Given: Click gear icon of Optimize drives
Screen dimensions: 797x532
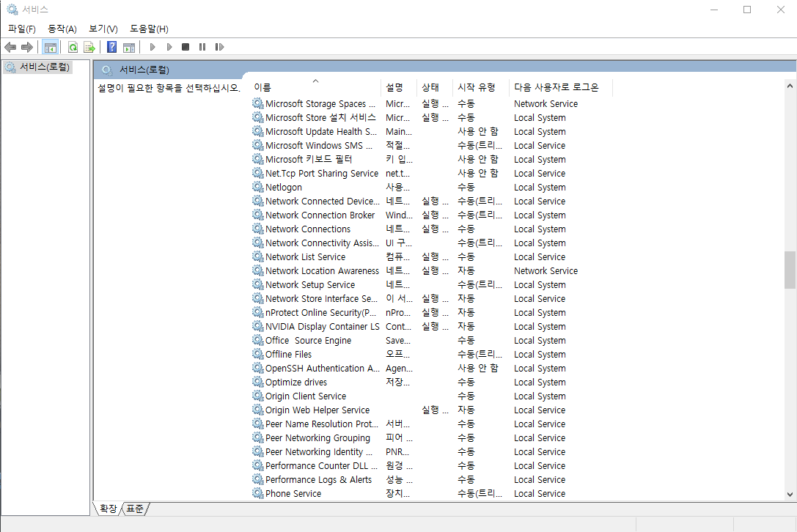Looking at the screenshot, I should coord(258,382).
